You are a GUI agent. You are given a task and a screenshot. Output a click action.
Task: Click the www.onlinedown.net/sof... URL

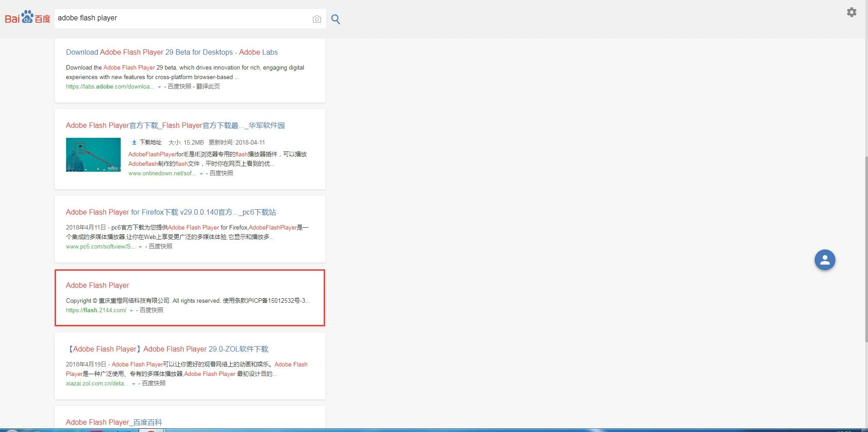[x=162, y=173]
